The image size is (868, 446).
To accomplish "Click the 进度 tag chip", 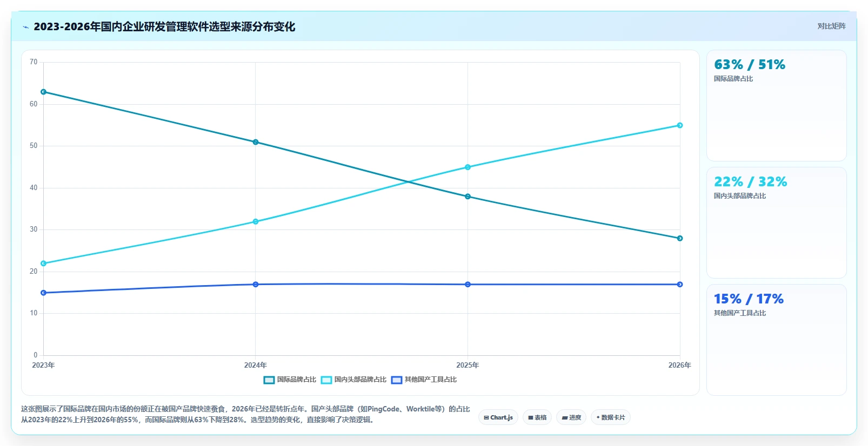I will (571, 417).
